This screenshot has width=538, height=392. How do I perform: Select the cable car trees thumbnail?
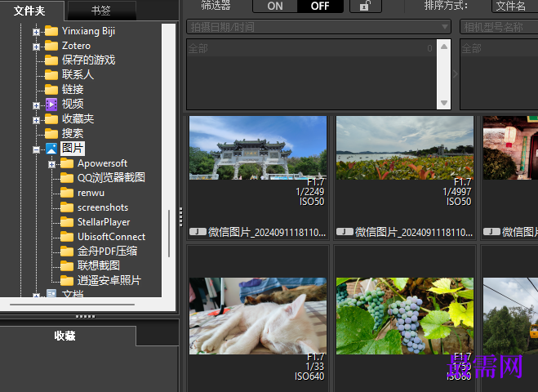pyautogui.click(x=510, y=316)
